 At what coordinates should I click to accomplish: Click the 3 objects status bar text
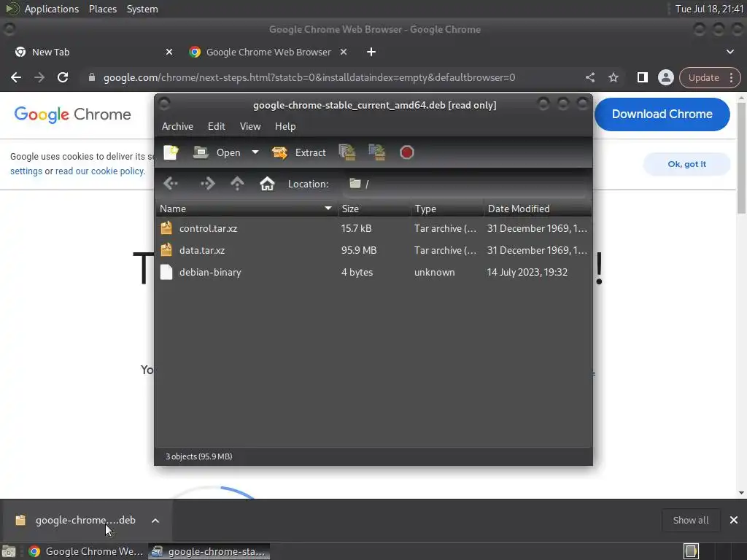coord(198,456)
